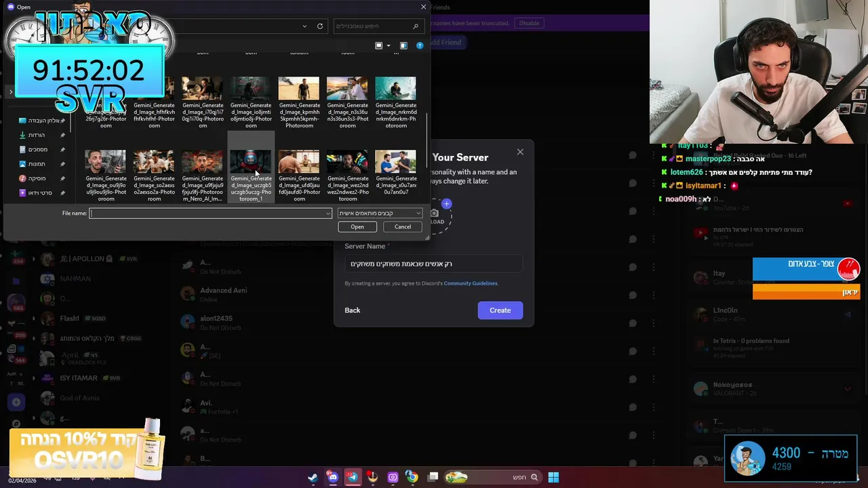The width and height of the screenshot is (868, 488).
Task: Select thumbnail Gemini_Generated_Image_ufd0jauf
Action: tap(299, 176)
